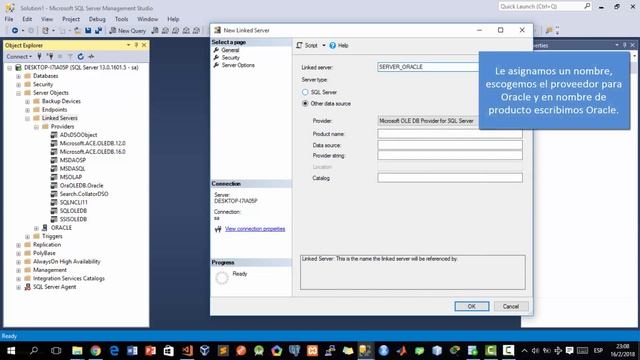Collapse the Providers folder

[x=36, y=127]
